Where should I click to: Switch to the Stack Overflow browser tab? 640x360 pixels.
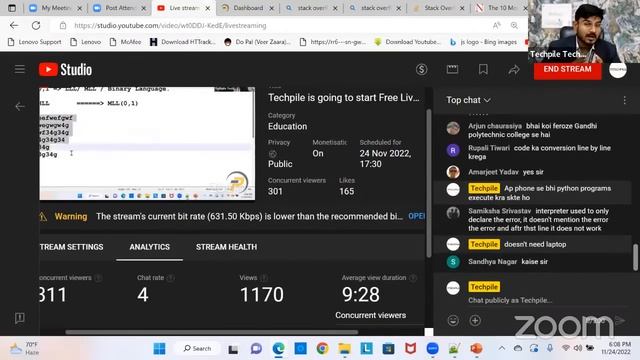point(437,8)
